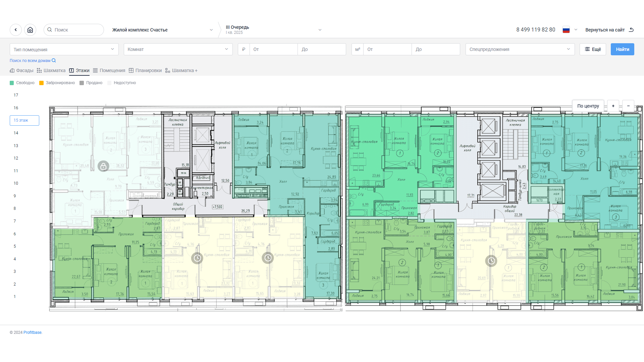644x362 pixels.
Task: Switch to the Планировки tab
Action: [x=145, y=70]
